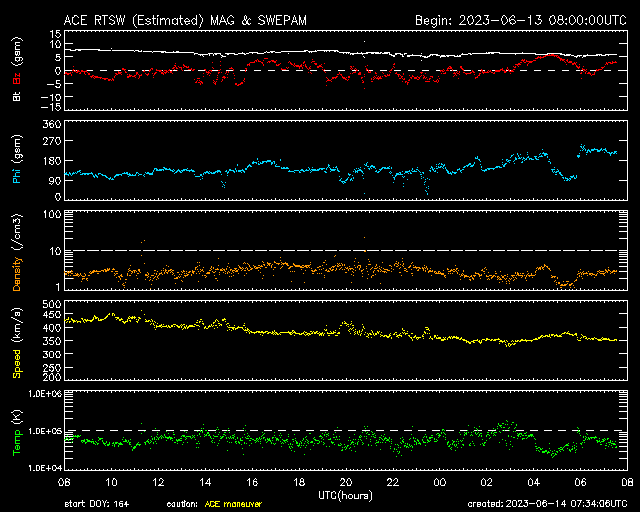The height and width of the screenshot is (512, 640).
Task: Click the start DOY: 164 text
Action: pyautogui.click(x=97, y=504)
